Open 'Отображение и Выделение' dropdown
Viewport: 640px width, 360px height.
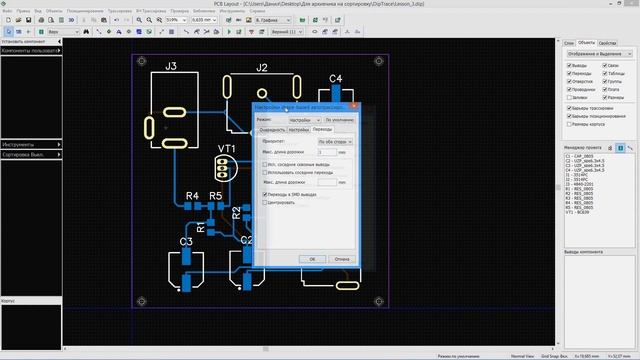click(x=599, y=54)
